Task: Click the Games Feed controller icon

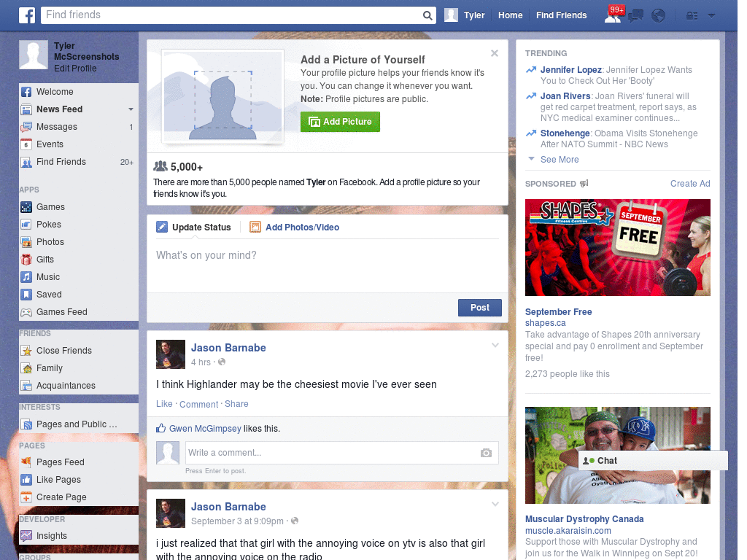Action: (26, 312)
